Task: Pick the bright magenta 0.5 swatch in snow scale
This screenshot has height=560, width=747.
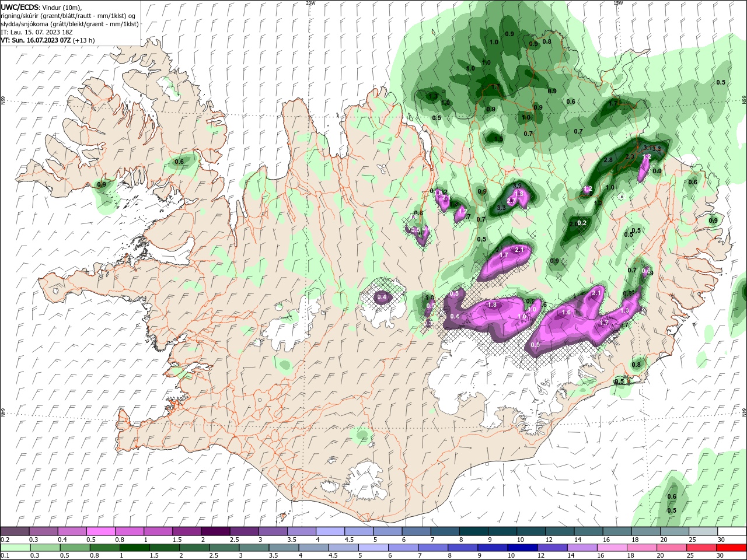Action: pos(101,531)
